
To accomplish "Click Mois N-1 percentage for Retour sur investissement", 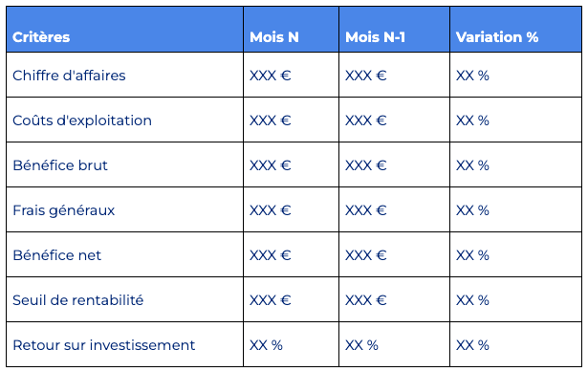I will pos(395,344).
